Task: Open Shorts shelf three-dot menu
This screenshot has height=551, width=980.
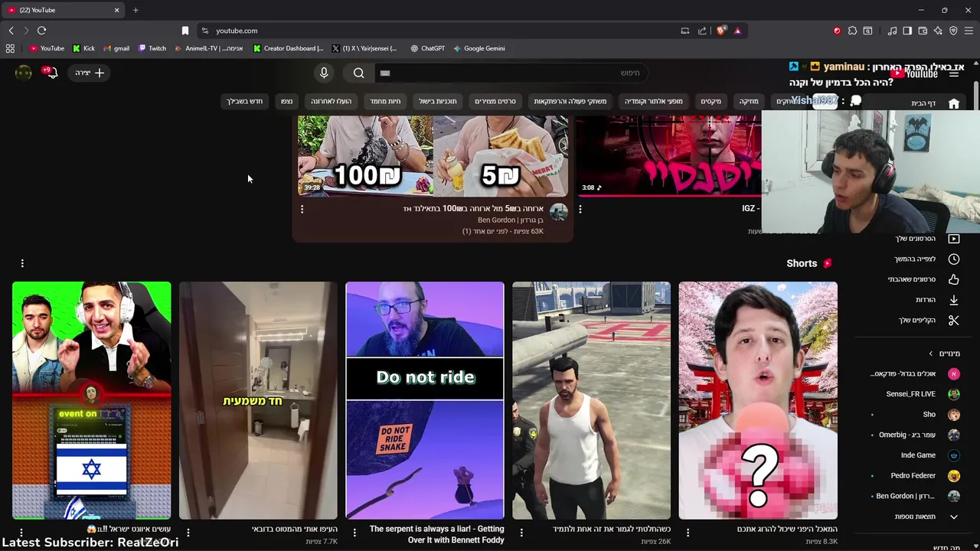Action: [x=22, y=263]
